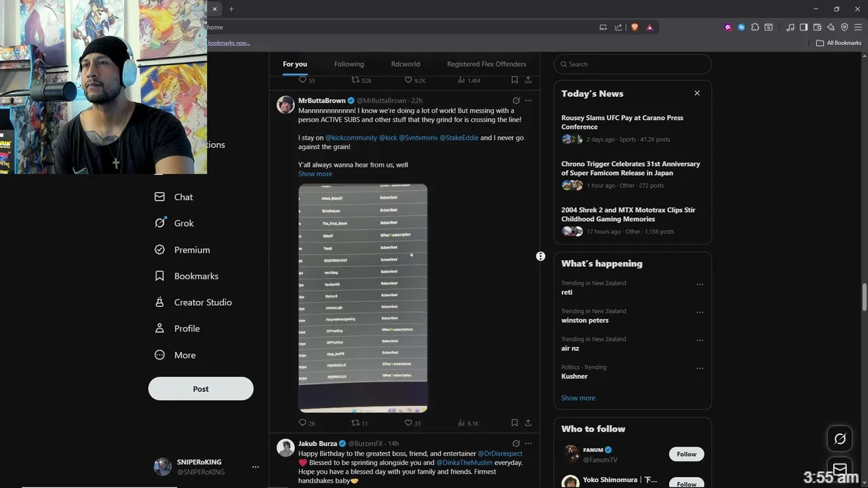Open the @kickcommunity mention link

pos(351,138)
